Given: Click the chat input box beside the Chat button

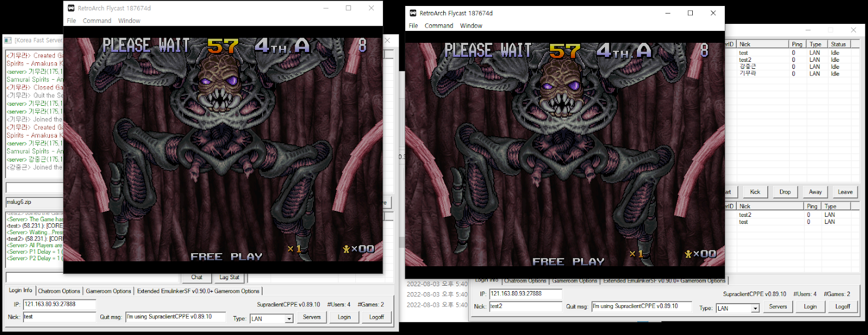Looking at the screenshot, I should [92, 277].
